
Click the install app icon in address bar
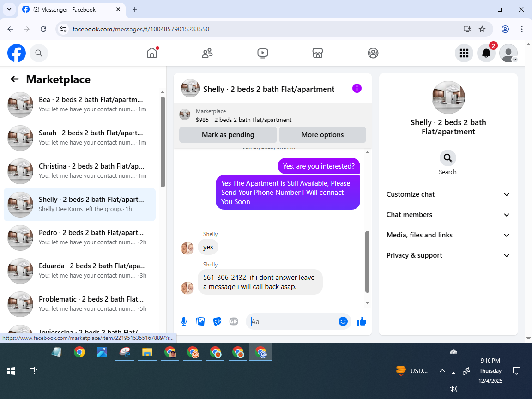click(467, 29)
